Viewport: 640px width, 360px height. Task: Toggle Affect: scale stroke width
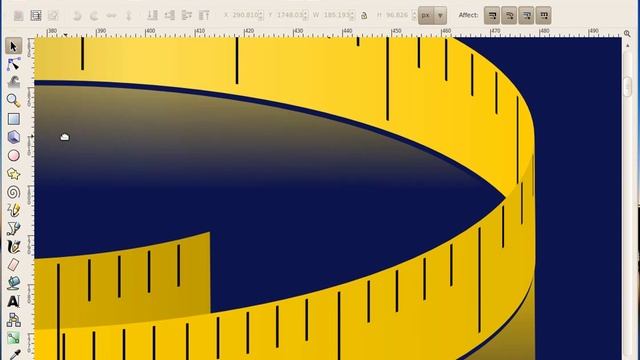click(492, 16)
